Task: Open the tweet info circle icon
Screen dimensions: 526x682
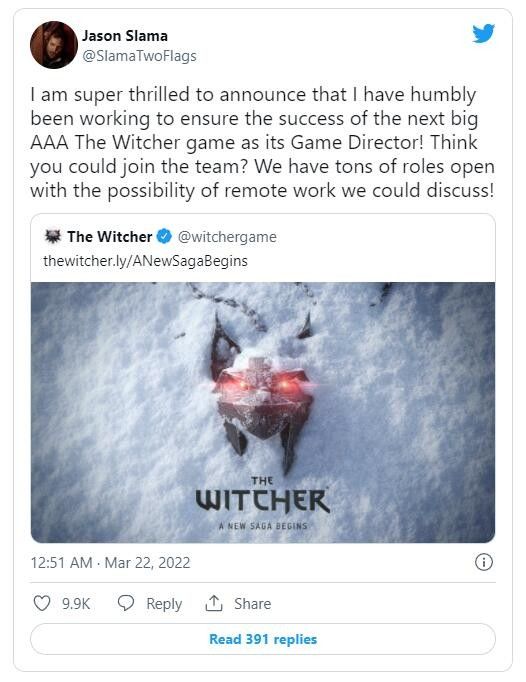Action: 484,562
